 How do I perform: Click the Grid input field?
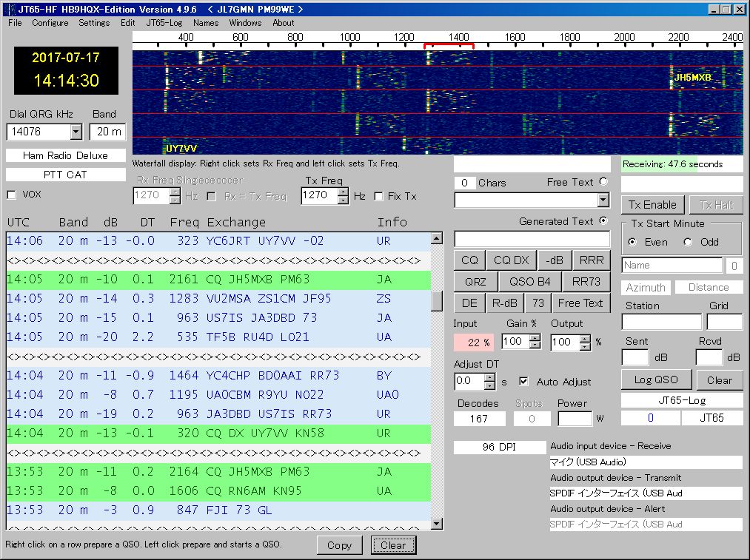coord(724,322)
